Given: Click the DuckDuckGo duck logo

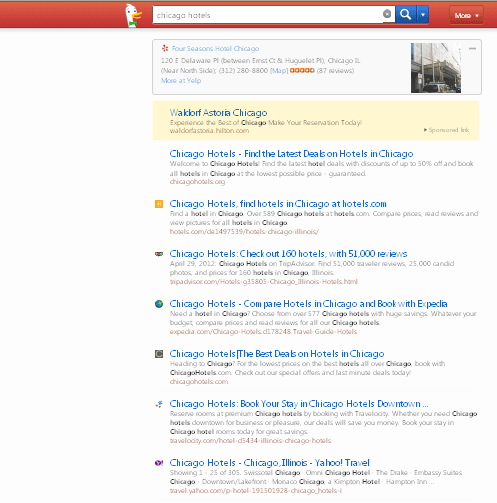Looking at the screenshot, I should pos(133,15).
